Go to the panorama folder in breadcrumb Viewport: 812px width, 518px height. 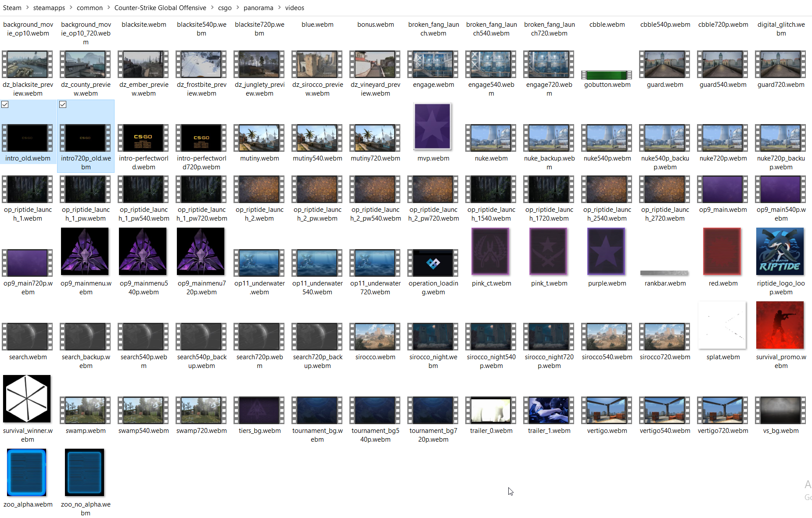[259, 7]
